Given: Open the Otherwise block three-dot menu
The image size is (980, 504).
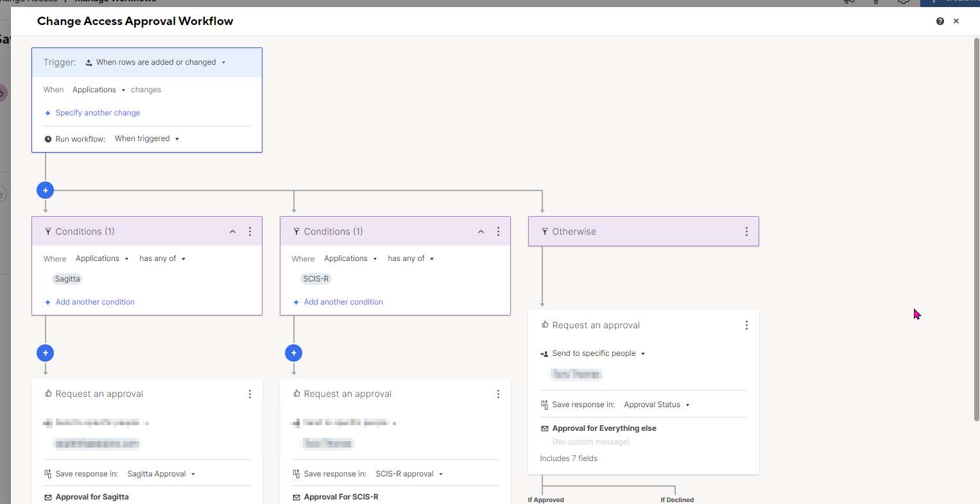Looking at the screenshot, I should [x=746, y=231].
